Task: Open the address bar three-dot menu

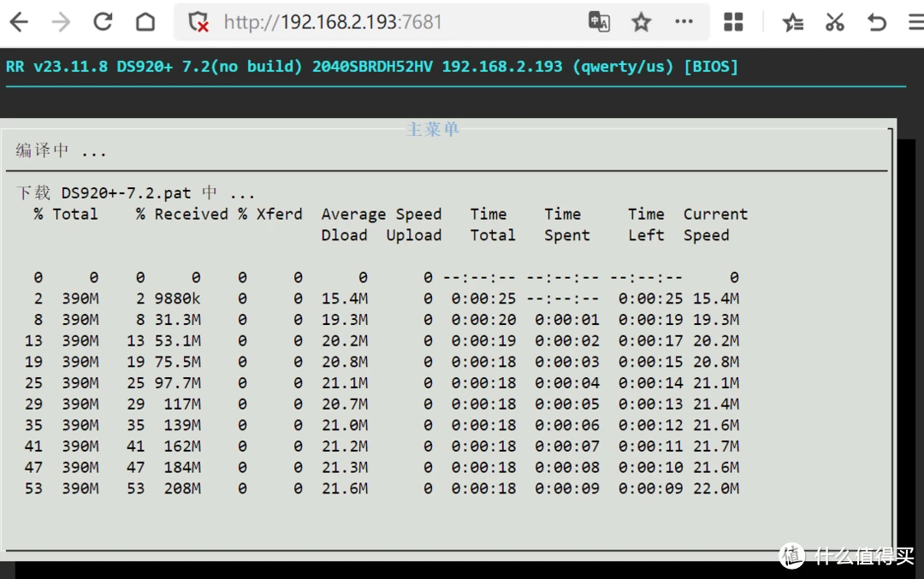Action: [684, 21]
